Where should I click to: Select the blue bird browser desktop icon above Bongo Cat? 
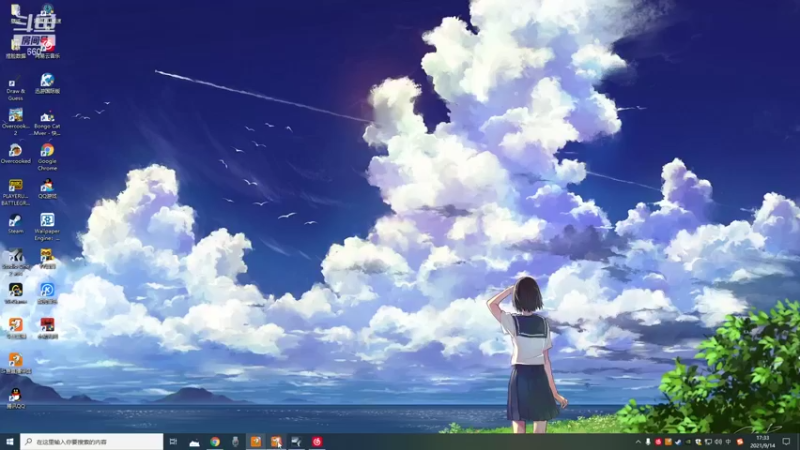tap(47, 84)
